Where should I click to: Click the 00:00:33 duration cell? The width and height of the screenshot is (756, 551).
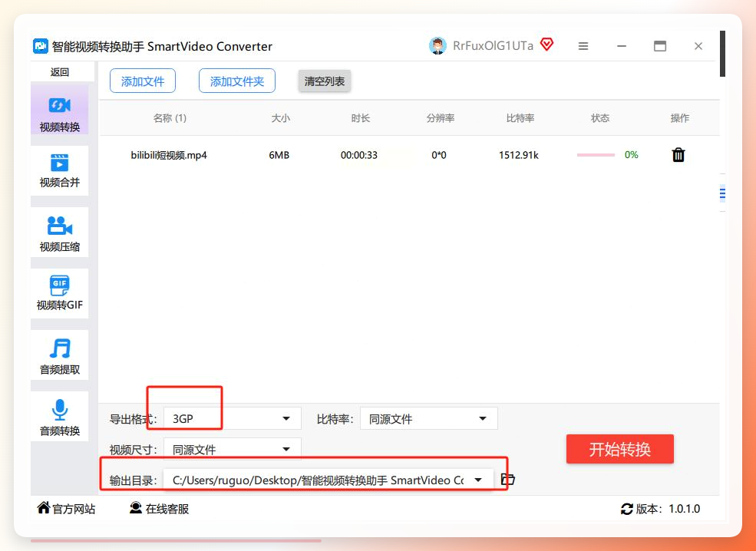[x=359, y=155]
